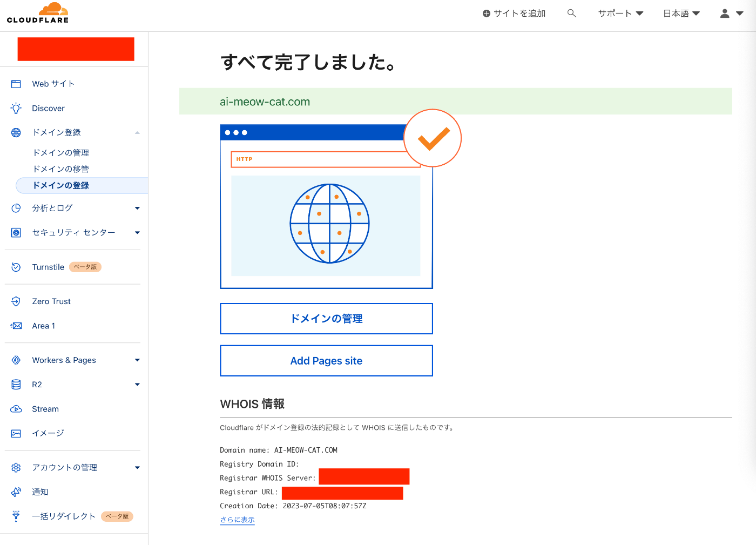This screenshot has width=756, height=545.
Task: Click the Stream cloud play icon
Action: point(16,409)
